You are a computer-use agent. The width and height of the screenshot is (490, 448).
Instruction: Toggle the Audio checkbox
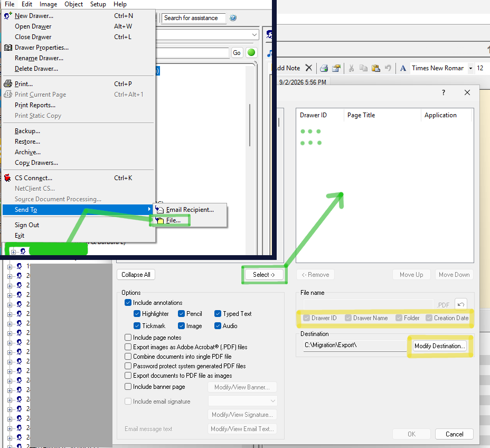pos(218,326)
